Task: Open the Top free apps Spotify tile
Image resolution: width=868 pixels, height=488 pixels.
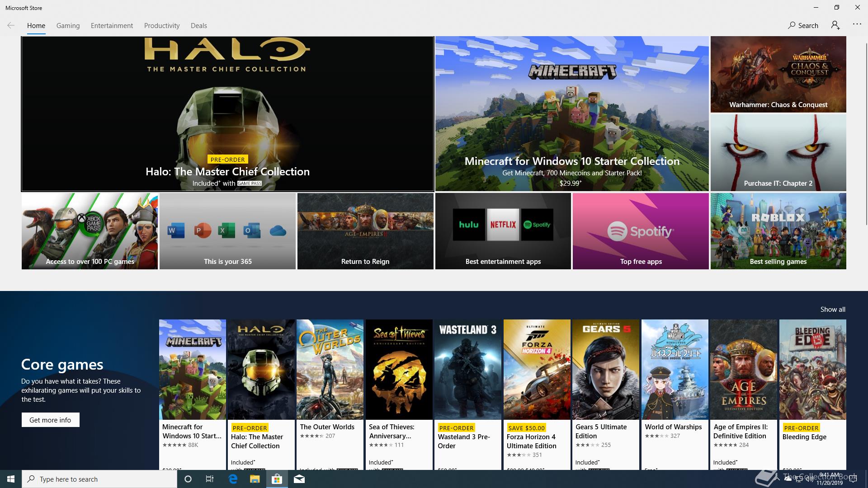Action: (x=641, y=231)
